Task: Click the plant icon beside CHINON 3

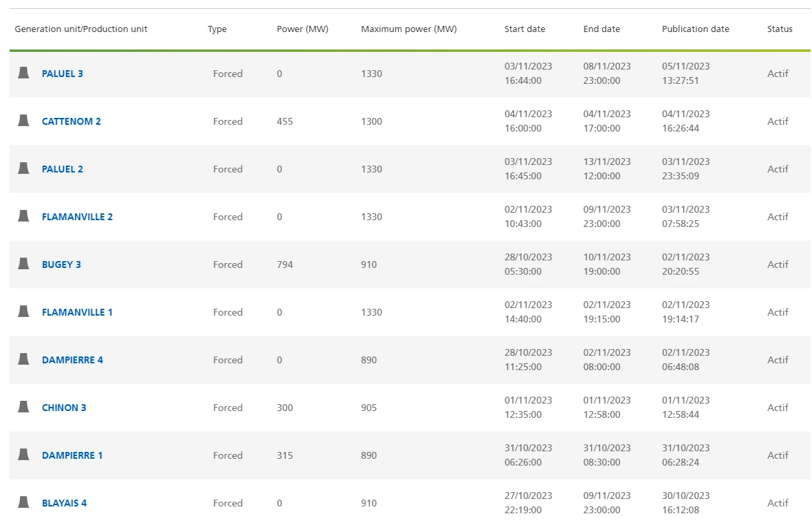Action: 24,407
